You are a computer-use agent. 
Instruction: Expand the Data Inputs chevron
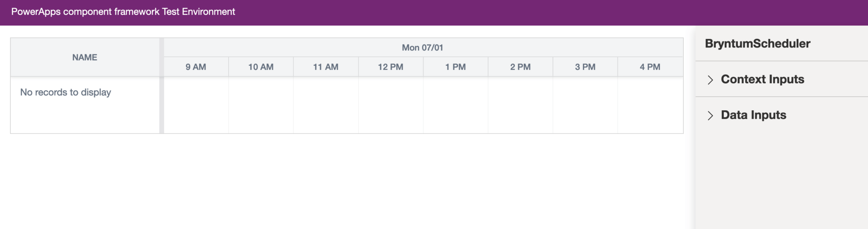pyautogui.click(x=710, y=115)
